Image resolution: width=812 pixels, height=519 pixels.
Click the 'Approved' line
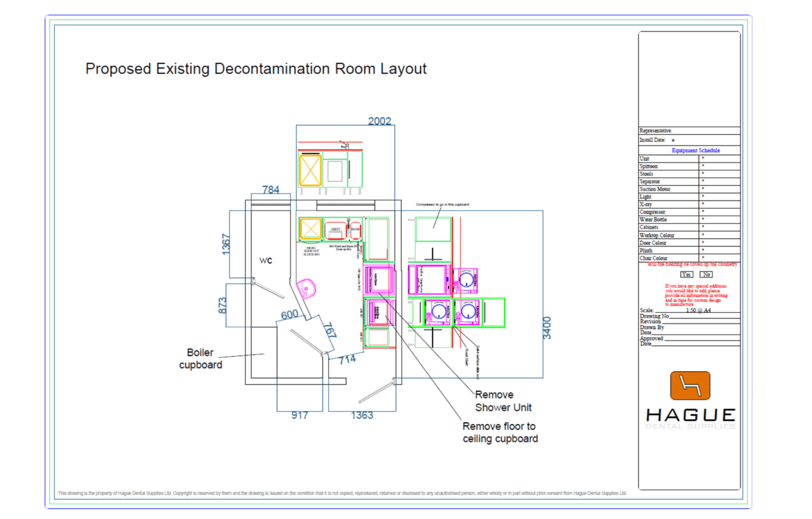click(690, 338)
